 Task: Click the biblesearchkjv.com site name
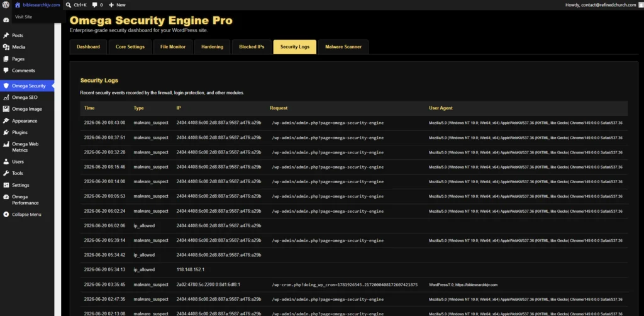tap(41, 5)
